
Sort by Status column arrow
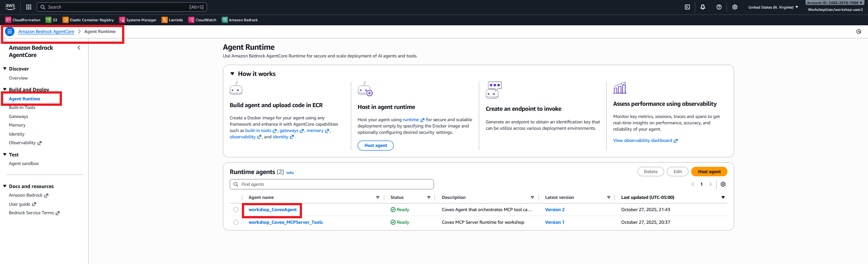429,198
